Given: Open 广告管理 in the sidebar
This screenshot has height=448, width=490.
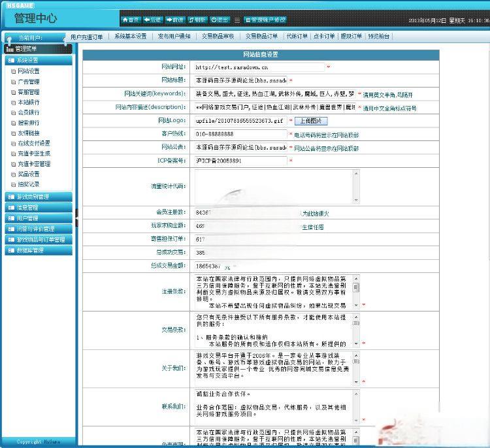Looking at the screenshot, I should tap(29, 82).
